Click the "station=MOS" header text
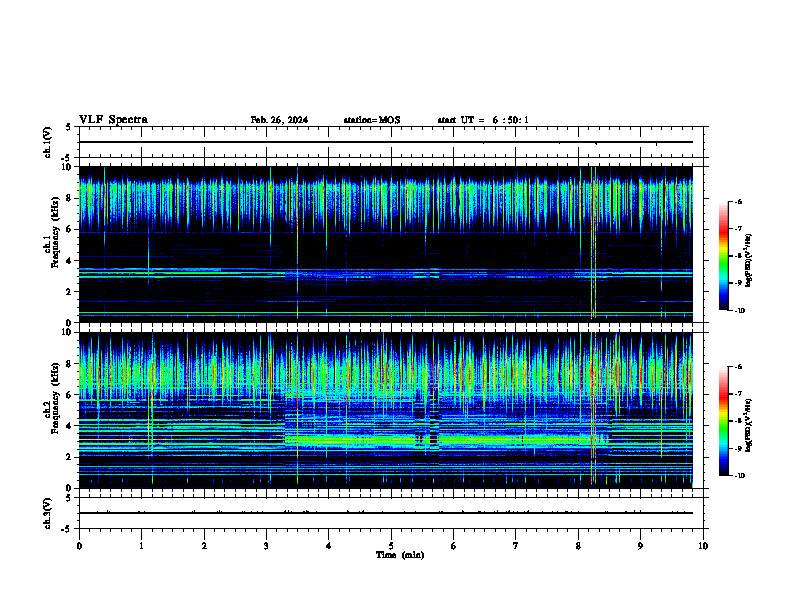 [372, 120]
